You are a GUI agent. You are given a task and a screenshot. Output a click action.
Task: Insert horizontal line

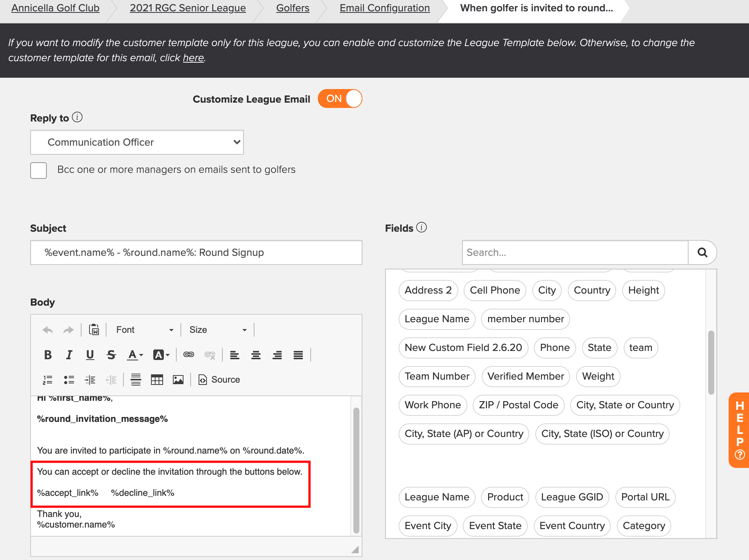(x=136, y=380)
